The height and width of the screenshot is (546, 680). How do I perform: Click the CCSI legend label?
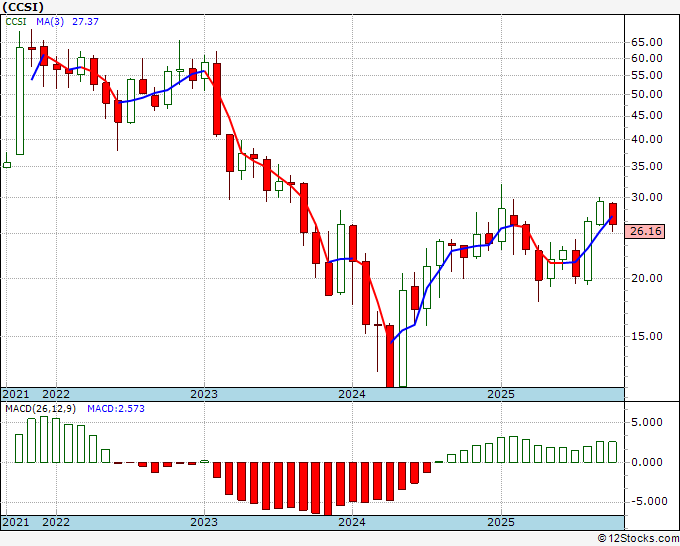tap(16, 21)
